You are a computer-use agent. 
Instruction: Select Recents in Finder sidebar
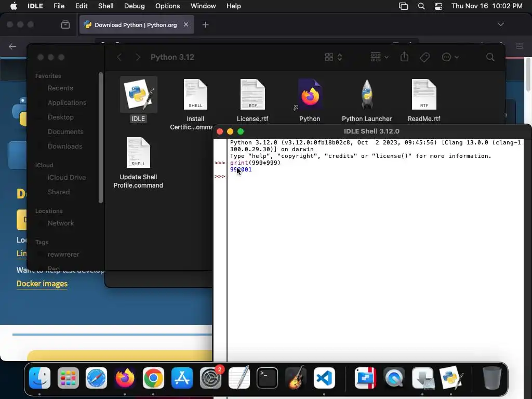point(60,88)
